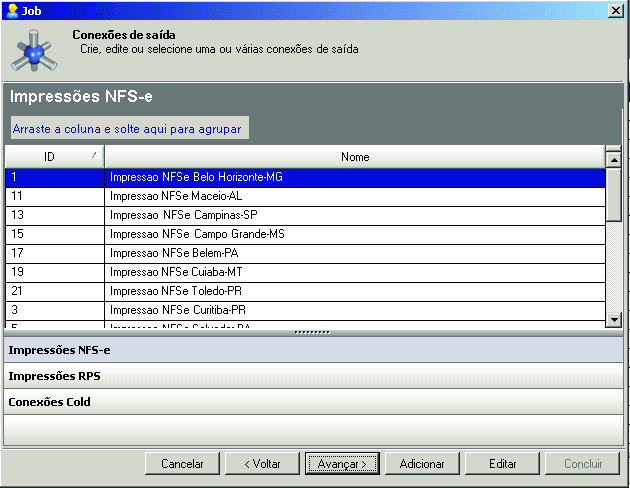The height and width of the screenshot is (488, 630).
Task: Open the Impressões RPS group tab
Action: 313,376
